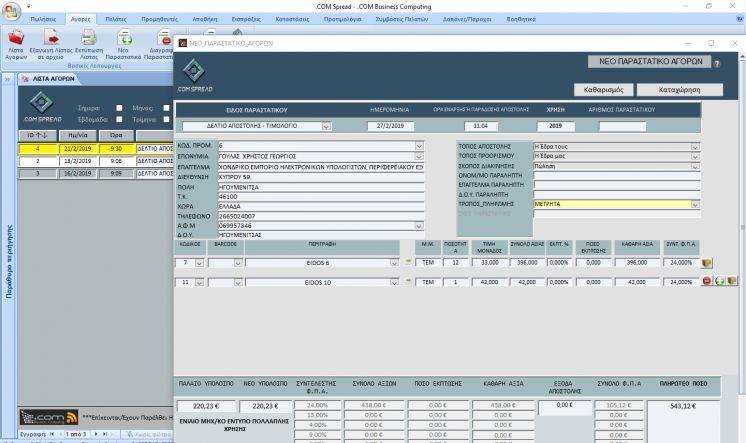The width and height of the screenshot is (746, 443).
Task: Switch to the Βοηθητικά ribbon tab
Action: coord(521,20)
